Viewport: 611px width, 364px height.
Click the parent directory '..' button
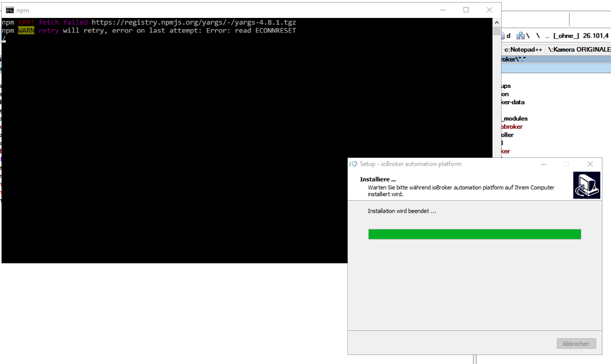click(x=547, y=36)
